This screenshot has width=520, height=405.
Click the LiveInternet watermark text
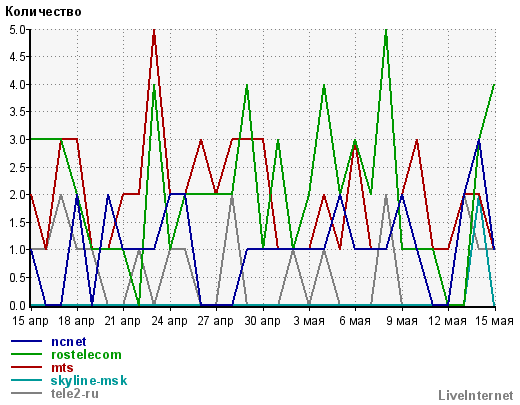tap(476, 395)
